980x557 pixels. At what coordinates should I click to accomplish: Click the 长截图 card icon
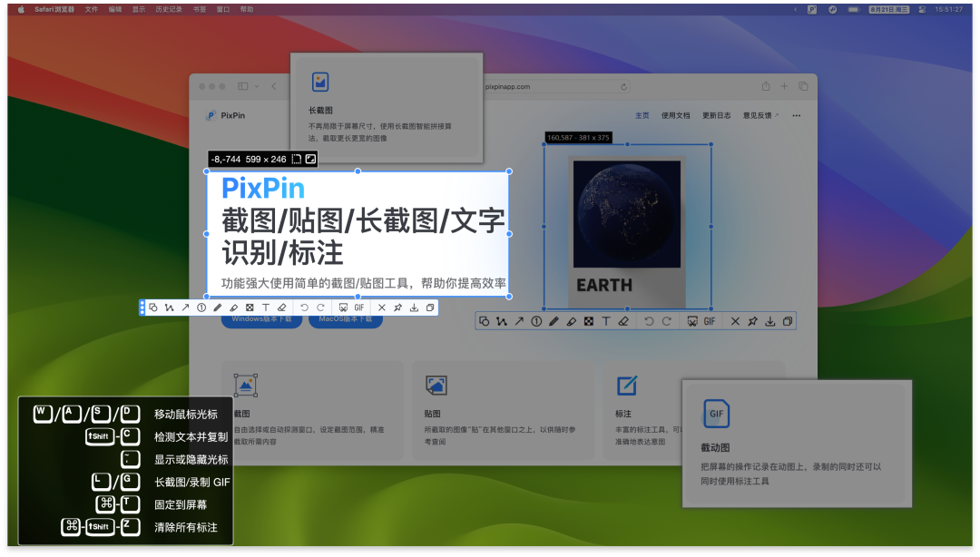pos(320,82)
